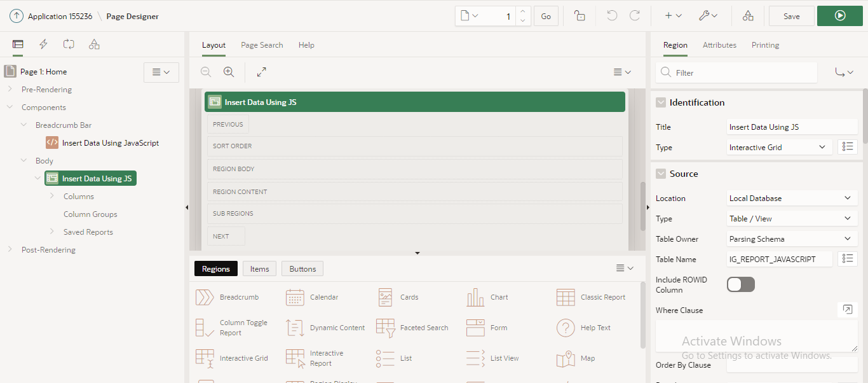This screenshot has width=868, height=383.
Task: Click the Undo icon
Action: tap(612, 16)
